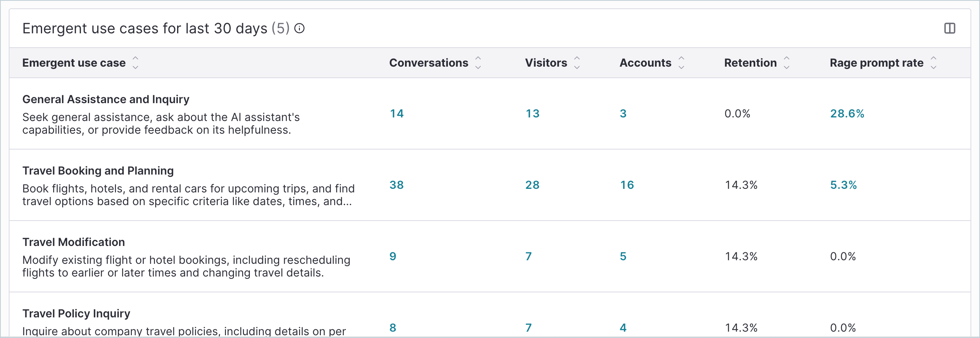
Task: Select the Travel Modification title
Action: [73, 242]
